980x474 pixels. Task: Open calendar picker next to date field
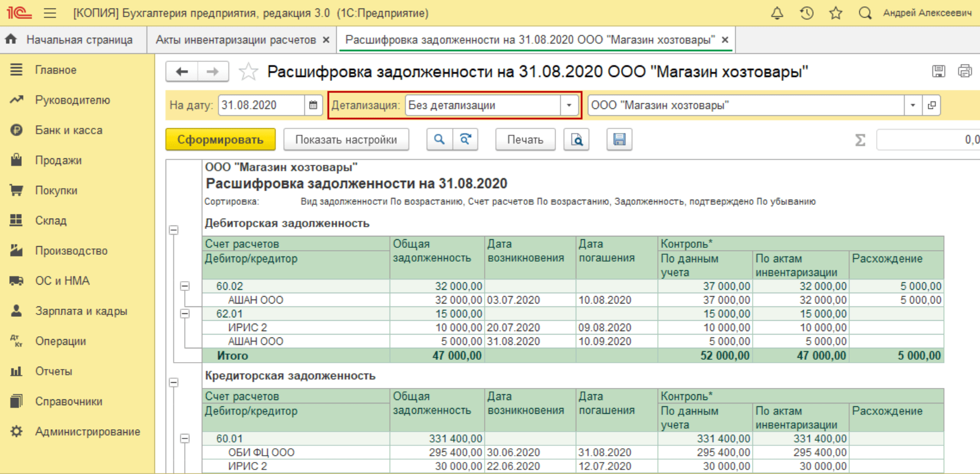(313, 106)
